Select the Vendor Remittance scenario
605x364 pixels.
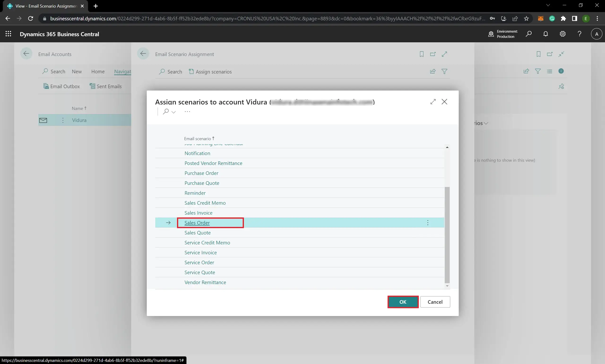pyautogui.click(x=205, y=282)
